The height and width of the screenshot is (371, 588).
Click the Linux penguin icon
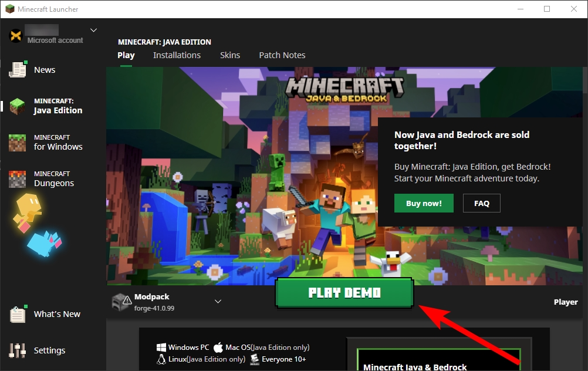point(161,359)
